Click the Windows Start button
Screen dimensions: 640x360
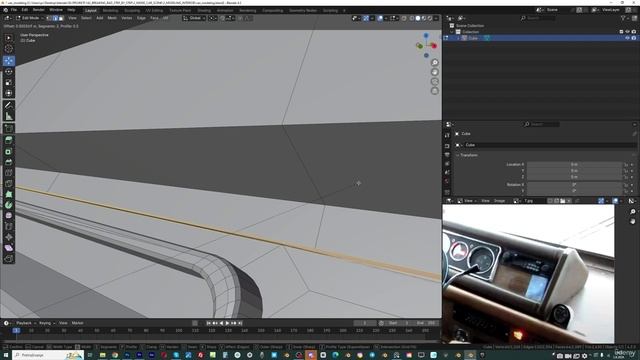(5, 355)
